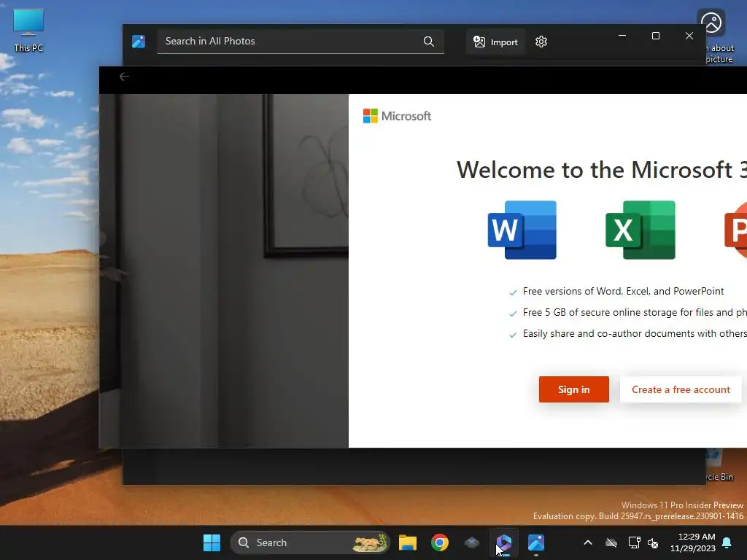
Task: Click the network tray icon
Action: tap(634, 542)
